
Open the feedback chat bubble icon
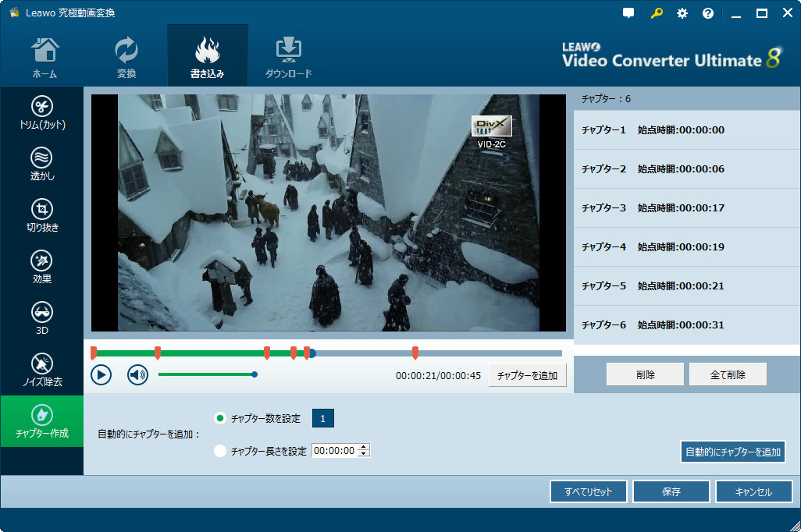pyautogui.click(x=628, y=13)
